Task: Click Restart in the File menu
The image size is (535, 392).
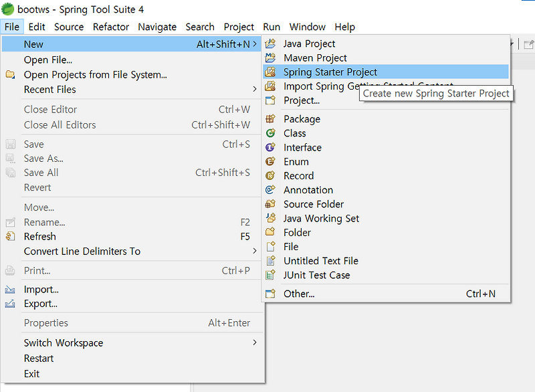Action: (x=39, y=359)
